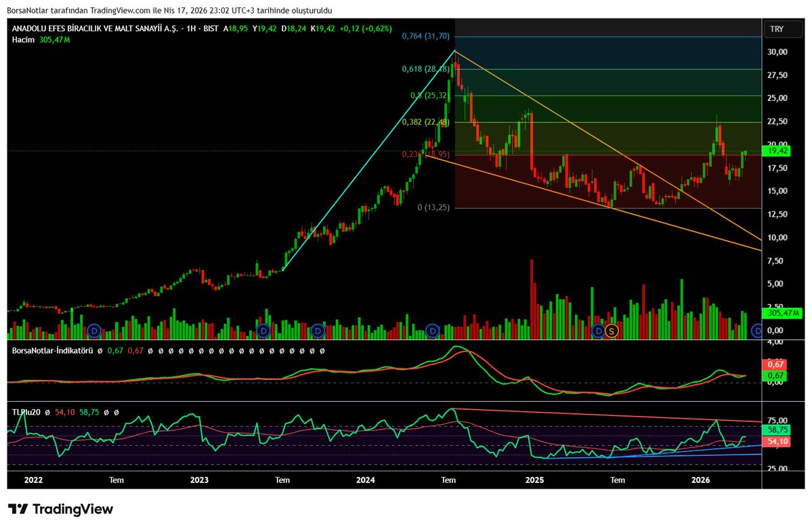
Task: Click the 10,00 price axis label
Action: coord(777,238)
